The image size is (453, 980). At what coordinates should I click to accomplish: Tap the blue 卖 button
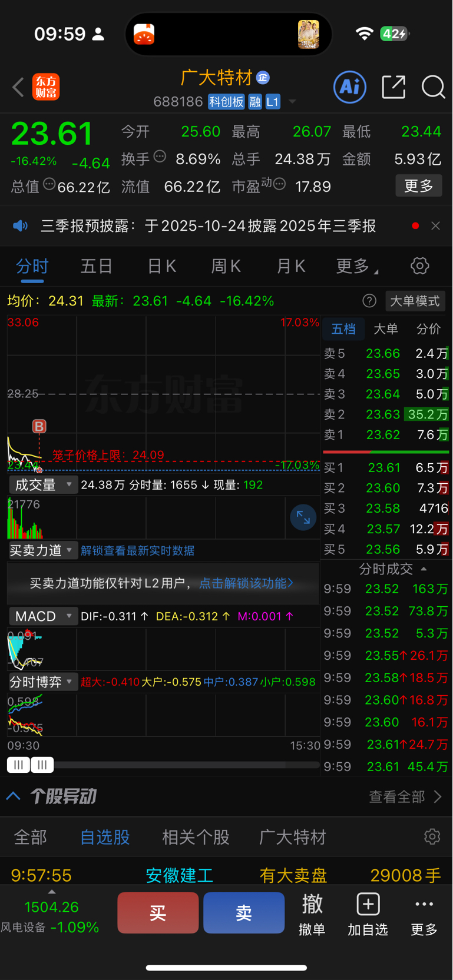tap(244, 912)
